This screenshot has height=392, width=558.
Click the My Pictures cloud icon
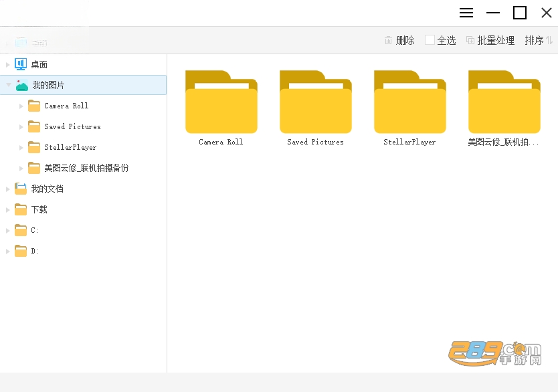[x=21, y=86]
